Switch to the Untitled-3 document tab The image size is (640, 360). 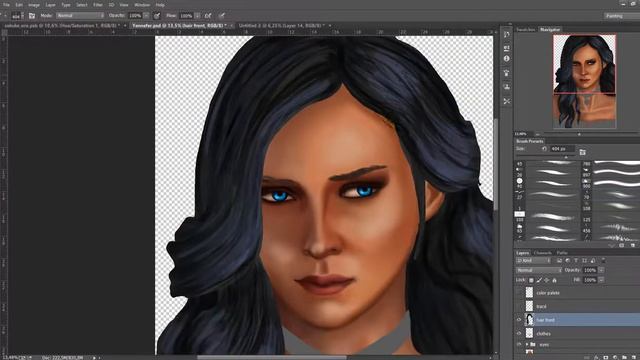(x=283, y=25)
